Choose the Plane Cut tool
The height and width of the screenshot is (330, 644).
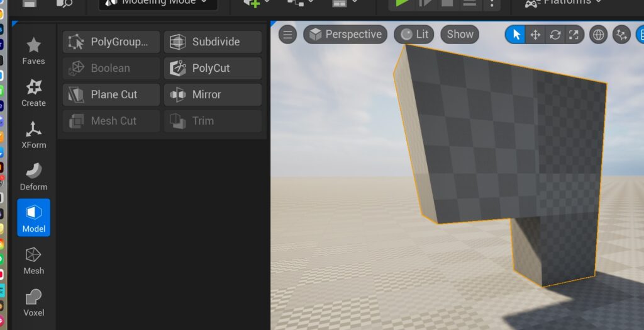111,94
